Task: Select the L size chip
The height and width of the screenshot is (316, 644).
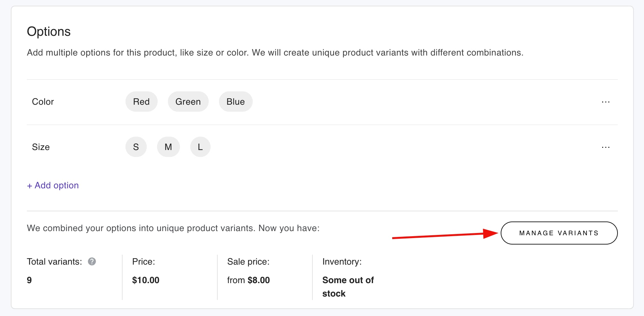Action: click(200, 147)
